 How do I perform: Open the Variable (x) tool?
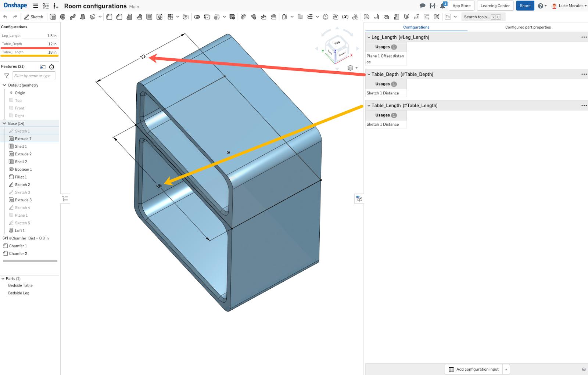(x=345, y=17)
